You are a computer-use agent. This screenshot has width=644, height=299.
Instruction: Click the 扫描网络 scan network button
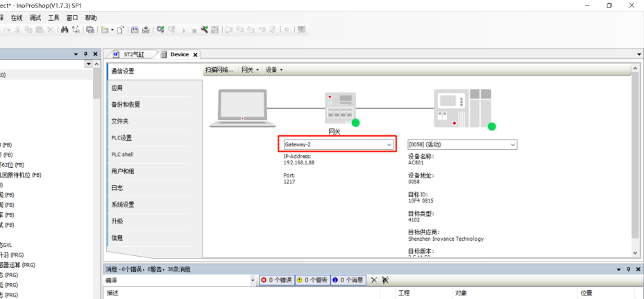220,70
